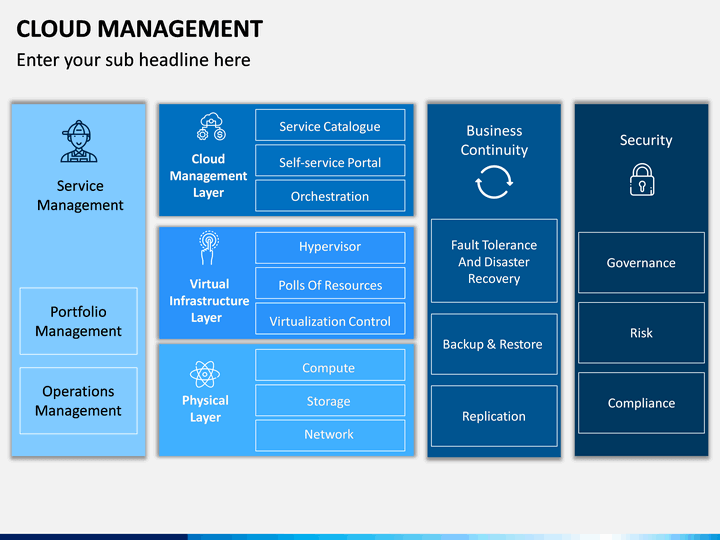Viewport: 720px width, 540px height.
Task: Click the cloud with gears icon
Action: coord(211,126)
